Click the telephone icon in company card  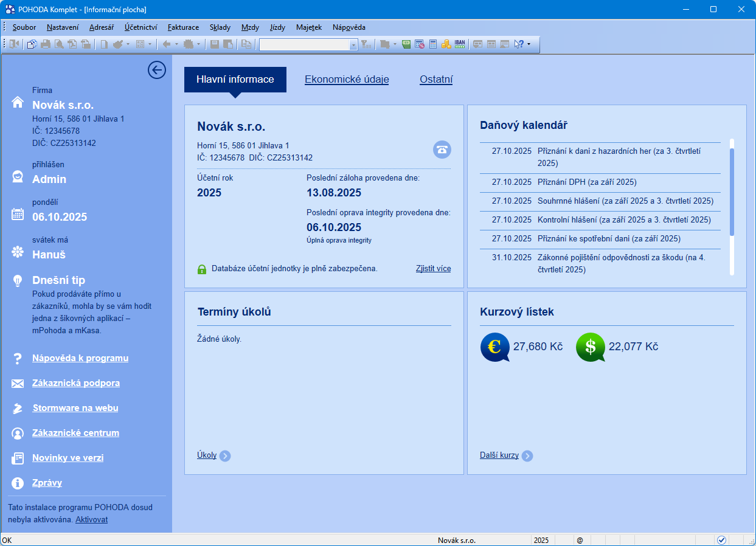click(442, 150)
